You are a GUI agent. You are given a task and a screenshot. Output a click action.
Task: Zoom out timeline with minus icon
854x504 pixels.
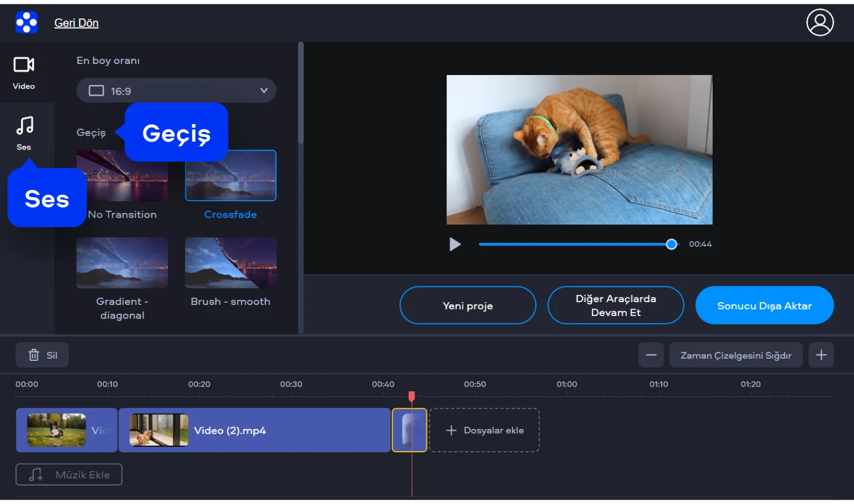point(651,355)
